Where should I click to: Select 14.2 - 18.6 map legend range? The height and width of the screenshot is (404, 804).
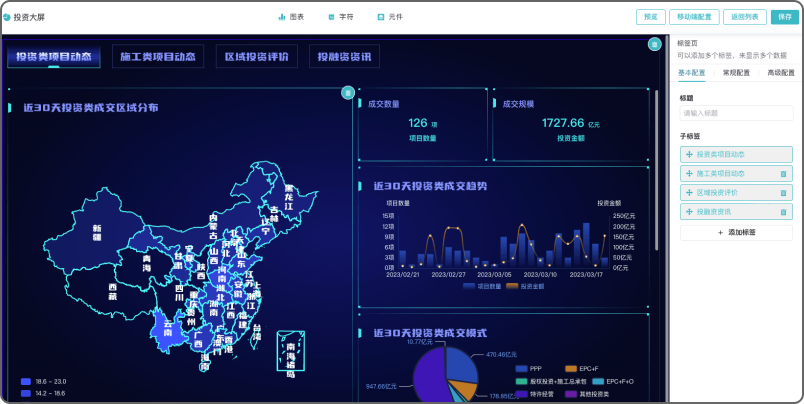point(44,393)
